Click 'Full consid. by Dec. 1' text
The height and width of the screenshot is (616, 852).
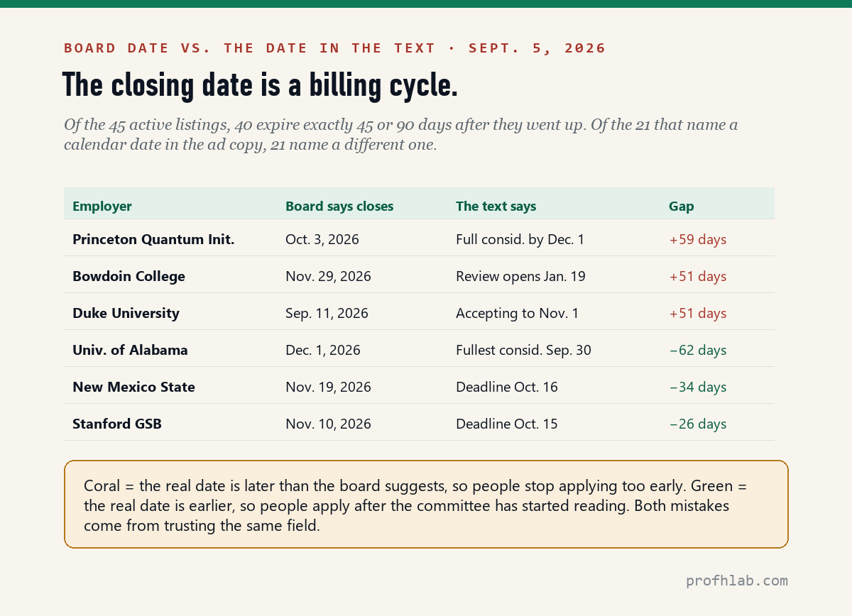520,239
